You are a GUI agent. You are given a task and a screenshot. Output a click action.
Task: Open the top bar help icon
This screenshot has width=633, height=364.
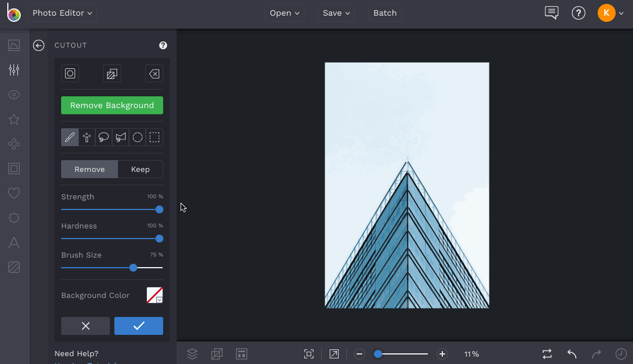(x=579, y=13)
